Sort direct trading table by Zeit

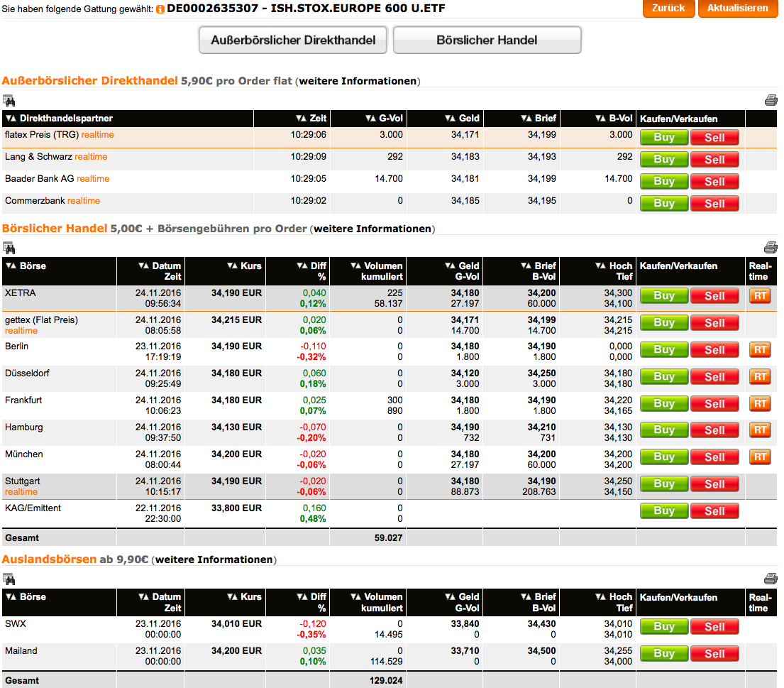coord(301,119)
